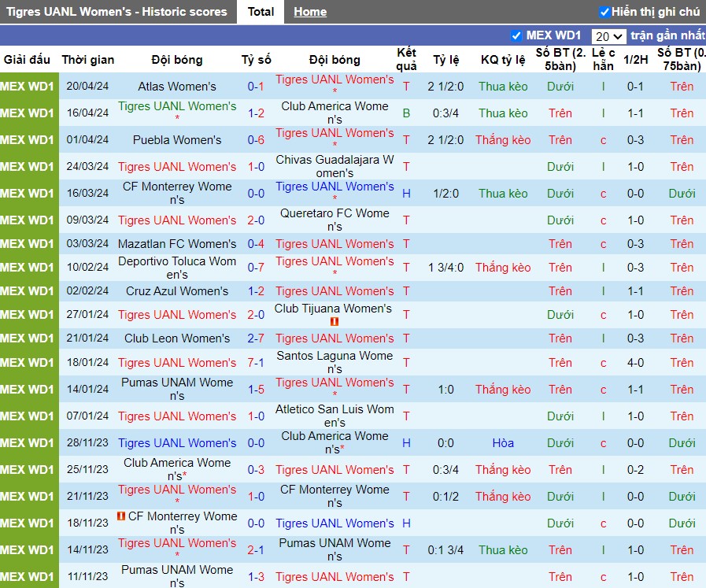Open the 1-3 score on 11/11/23
This screenshot has width=706, height=588.
256,576
